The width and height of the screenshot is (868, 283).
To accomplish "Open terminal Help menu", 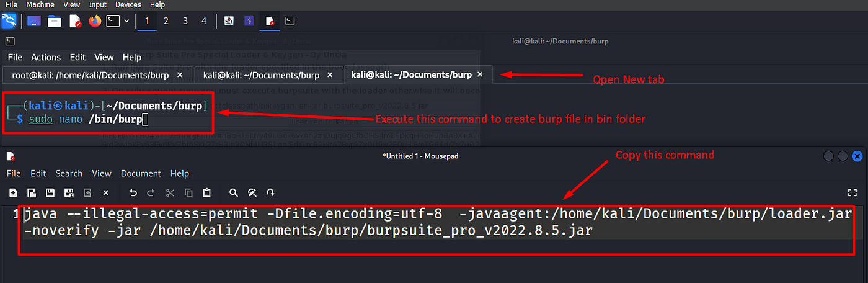I will 132,57.
